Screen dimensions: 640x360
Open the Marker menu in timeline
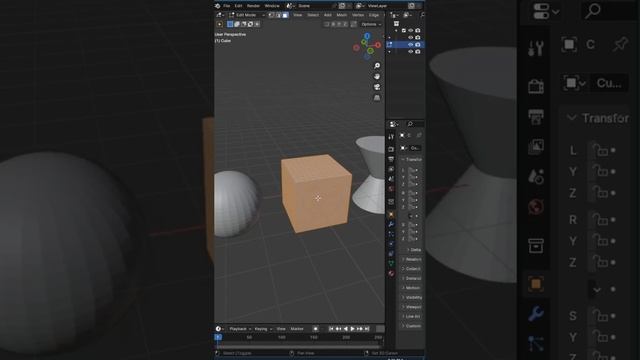point(297,329)
